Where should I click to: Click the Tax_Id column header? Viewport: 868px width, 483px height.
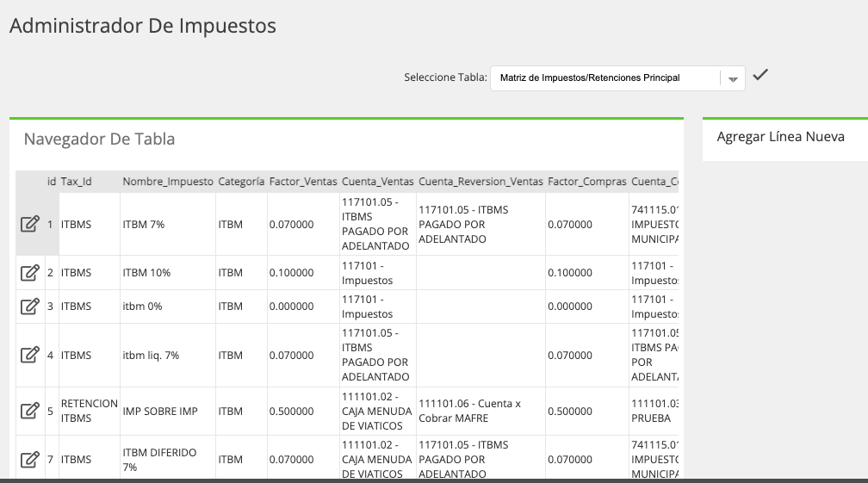[x=77, y=182]
